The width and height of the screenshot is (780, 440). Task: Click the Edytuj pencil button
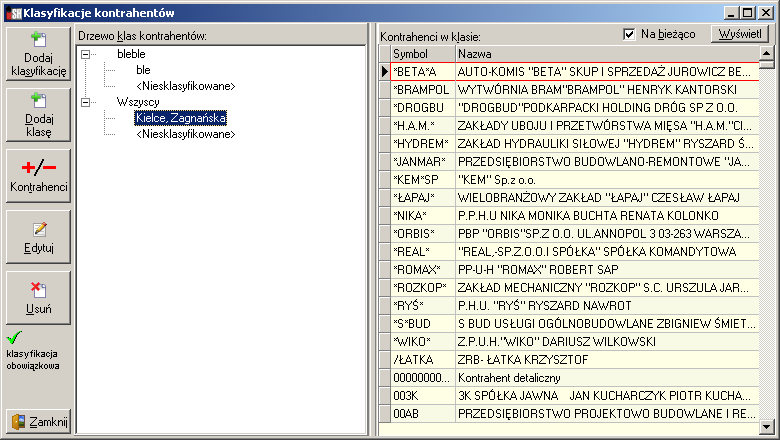click(38, 237)
